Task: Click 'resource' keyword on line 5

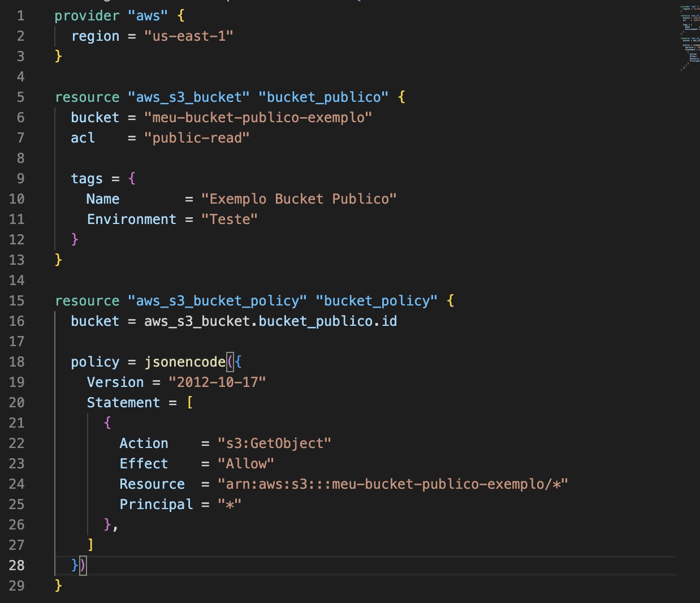Action: click(87, 98)
